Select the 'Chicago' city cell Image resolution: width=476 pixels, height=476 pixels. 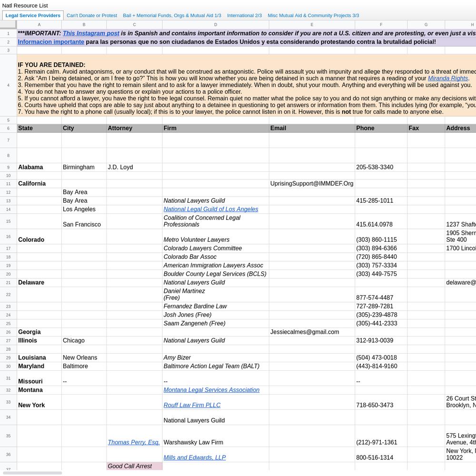(x=84, y=341)
